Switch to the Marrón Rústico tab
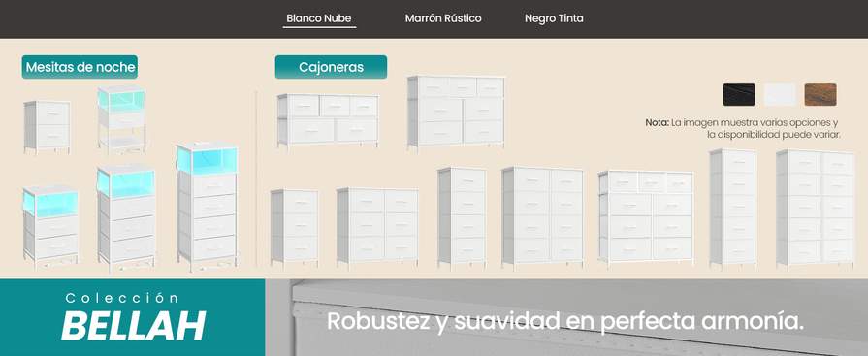This screenshot has width=868, height=356. [x=443, y=18]
